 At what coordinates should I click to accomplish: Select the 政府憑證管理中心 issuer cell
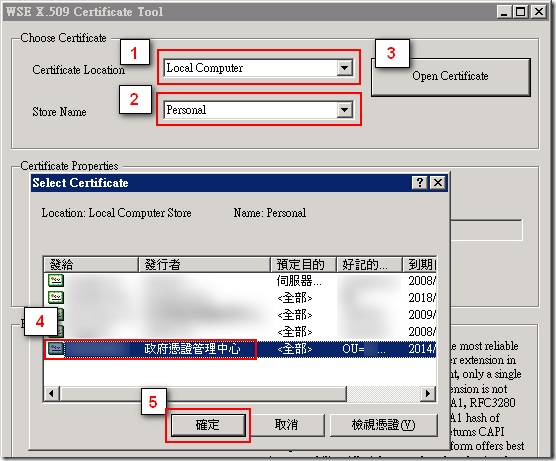click(x=193, y=349)
